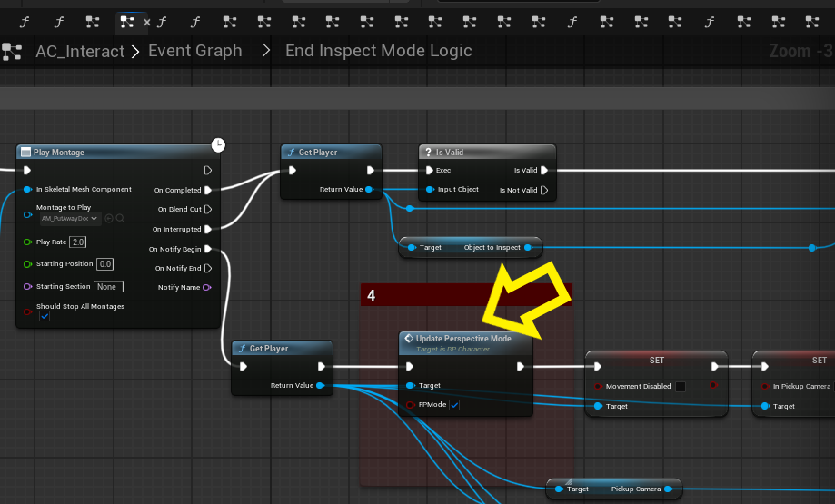
Task: Click the Starting Section name field
Action: (108, 286)
